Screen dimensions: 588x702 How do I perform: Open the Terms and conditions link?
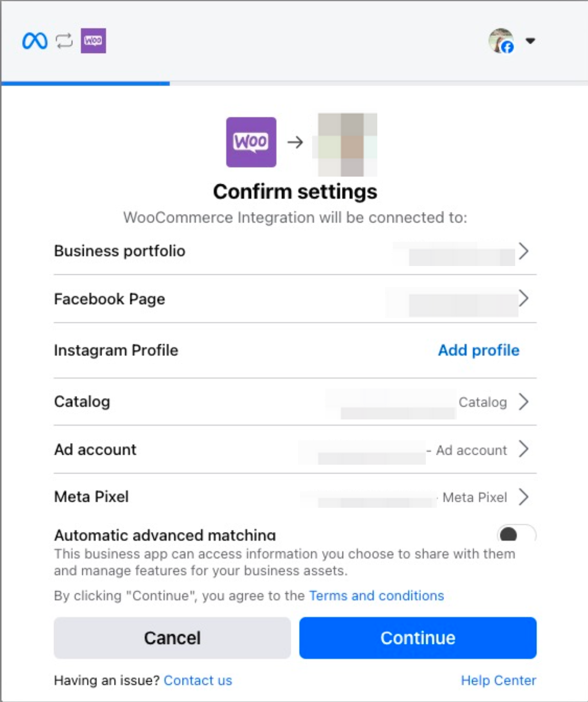(x=377, y=595)
